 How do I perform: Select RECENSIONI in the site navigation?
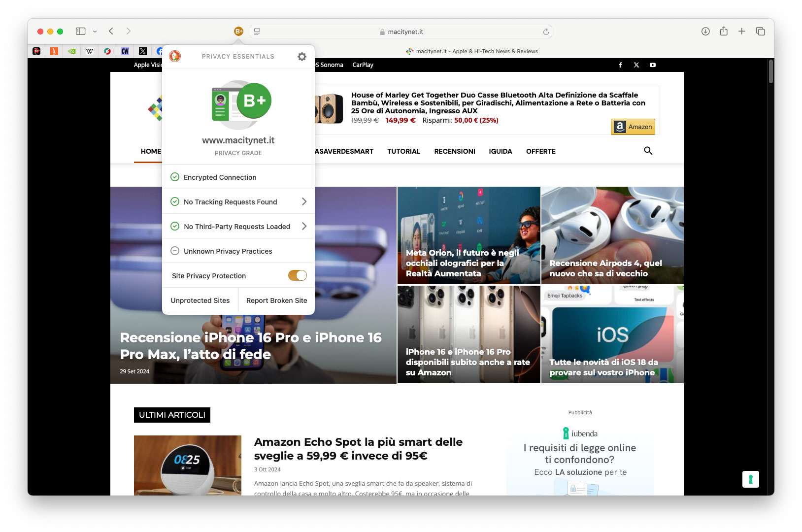(454, 151)
